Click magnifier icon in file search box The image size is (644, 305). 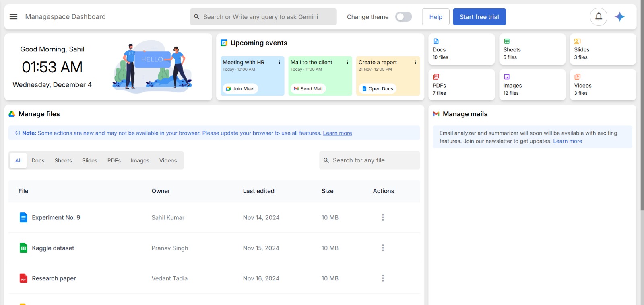click(x=326, y=160)
